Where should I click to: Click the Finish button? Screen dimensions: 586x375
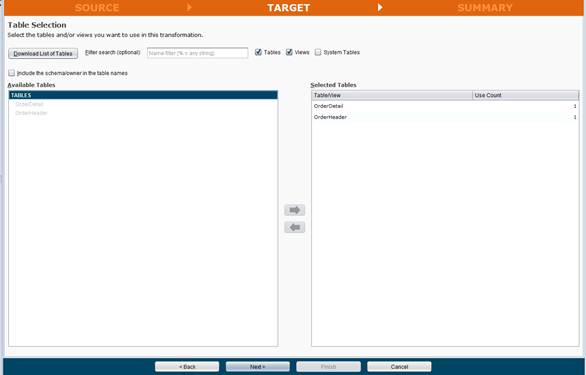click(x=328, y=367)
